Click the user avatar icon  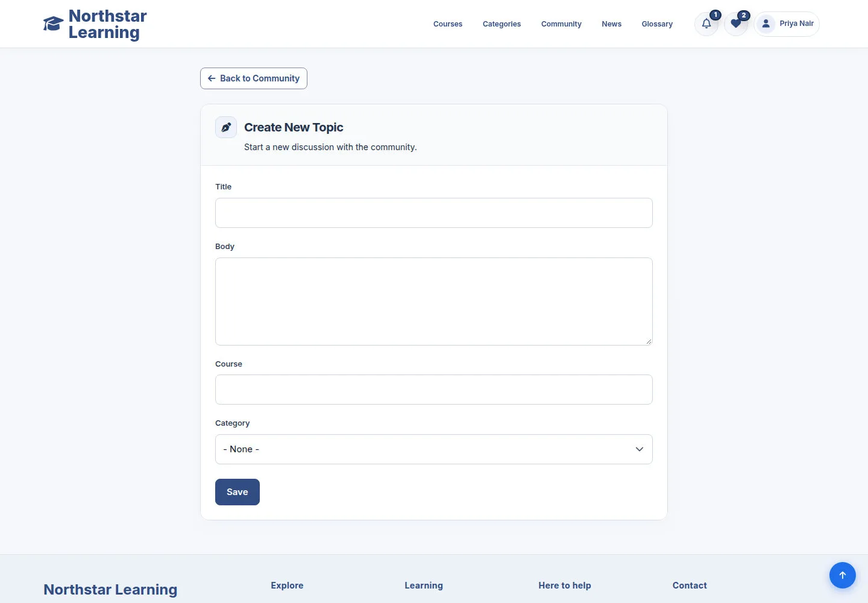click(766, 24)
